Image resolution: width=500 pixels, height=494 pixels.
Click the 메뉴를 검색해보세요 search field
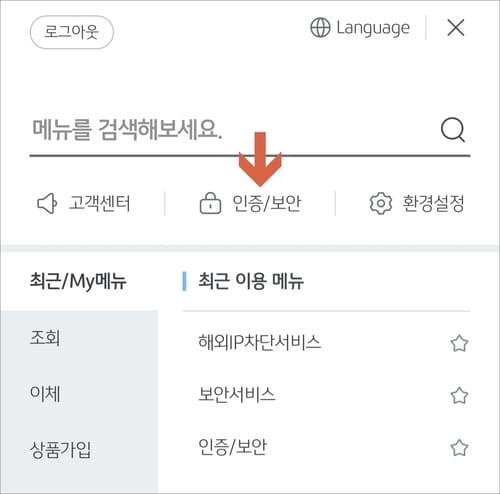(233, 130)
